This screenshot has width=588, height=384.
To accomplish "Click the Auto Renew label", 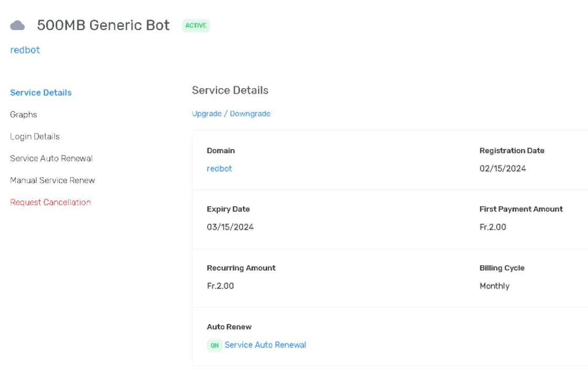I will [229, 327].
